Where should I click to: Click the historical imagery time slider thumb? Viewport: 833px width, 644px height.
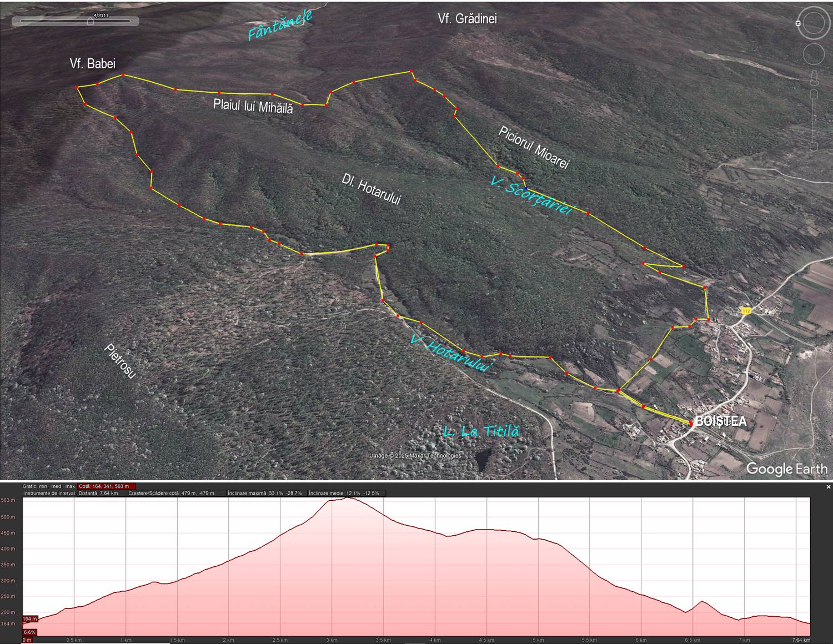(91, 22)
